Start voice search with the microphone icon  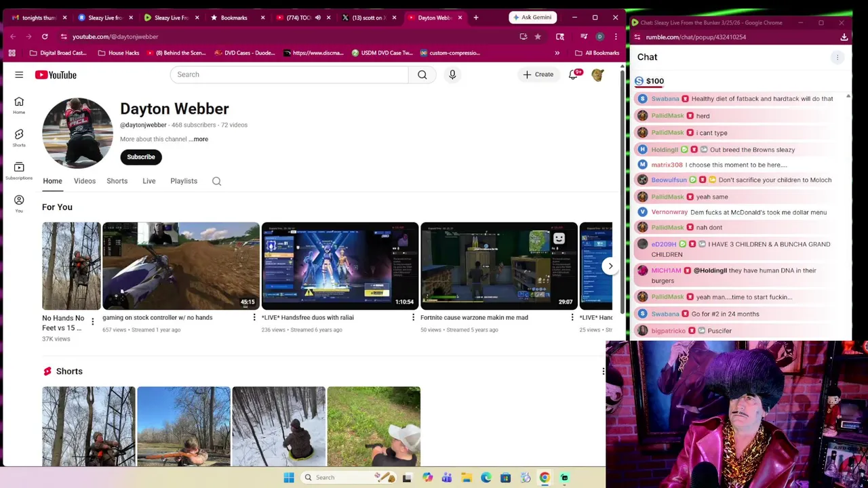point(452,75)
